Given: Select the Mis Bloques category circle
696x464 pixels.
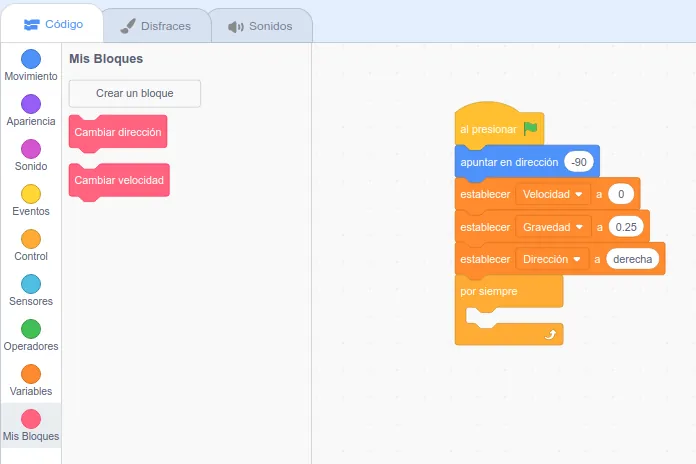Looking at the screenshot, I should [x=31, y=419].
